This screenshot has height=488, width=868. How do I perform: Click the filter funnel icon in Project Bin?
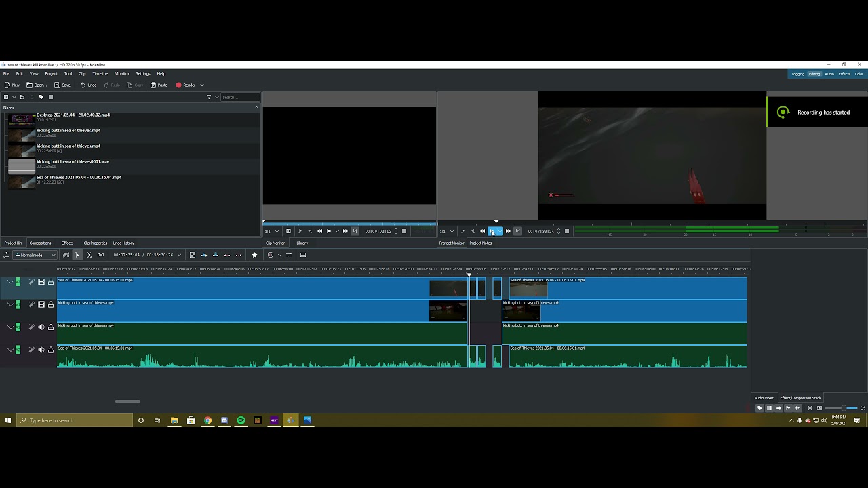pos(209,97)
